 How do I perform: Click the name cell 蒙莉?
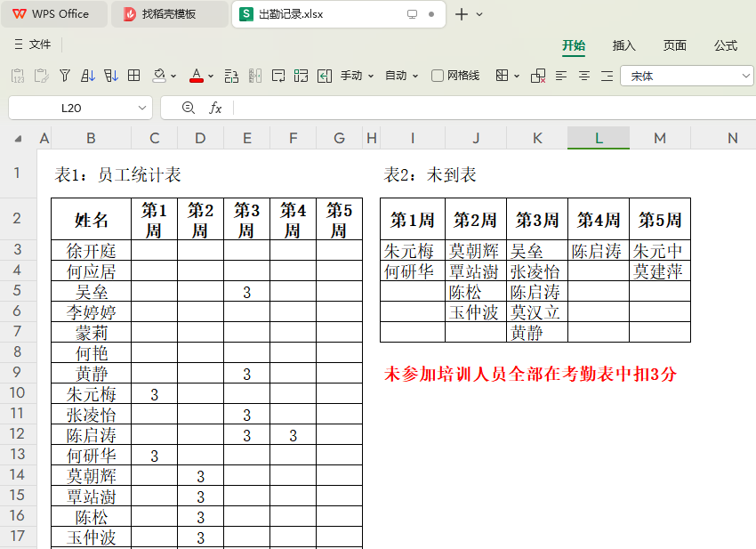91,332
